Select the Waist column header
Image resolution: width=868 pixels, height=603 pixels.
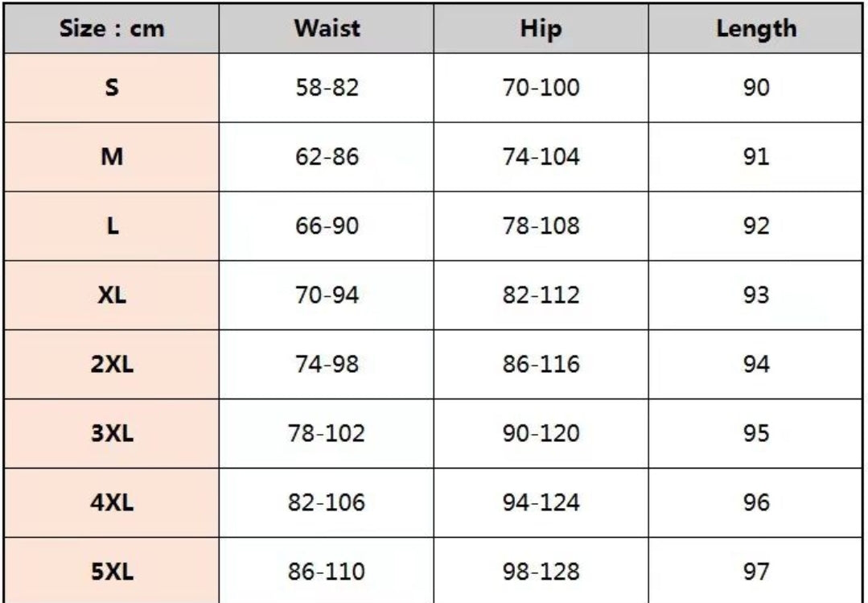326,29
